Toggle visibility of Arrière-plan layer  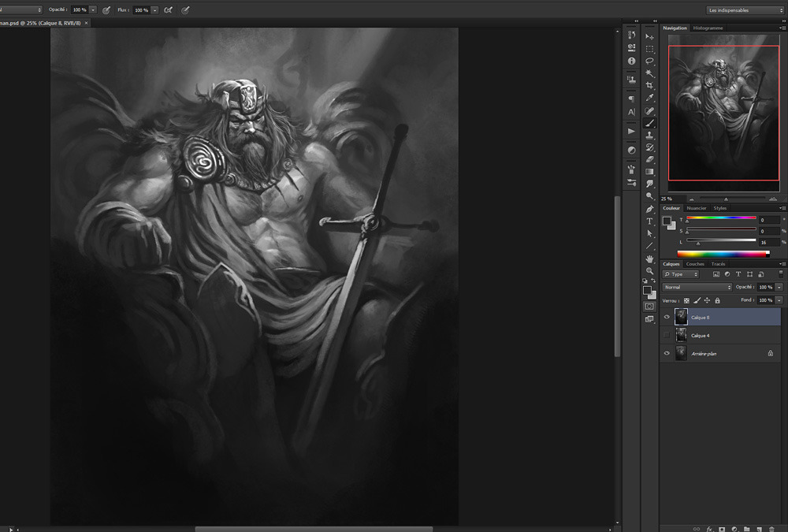(667, 354)
